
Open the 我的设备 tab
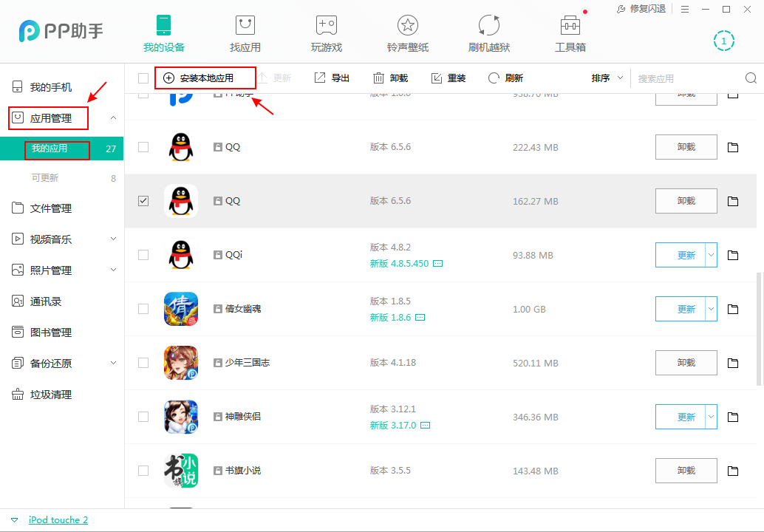(164, 33)
